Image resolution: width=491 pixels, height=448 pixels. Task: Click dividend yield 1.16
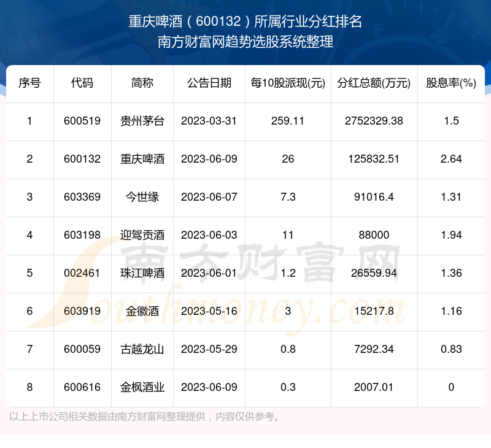451,311
